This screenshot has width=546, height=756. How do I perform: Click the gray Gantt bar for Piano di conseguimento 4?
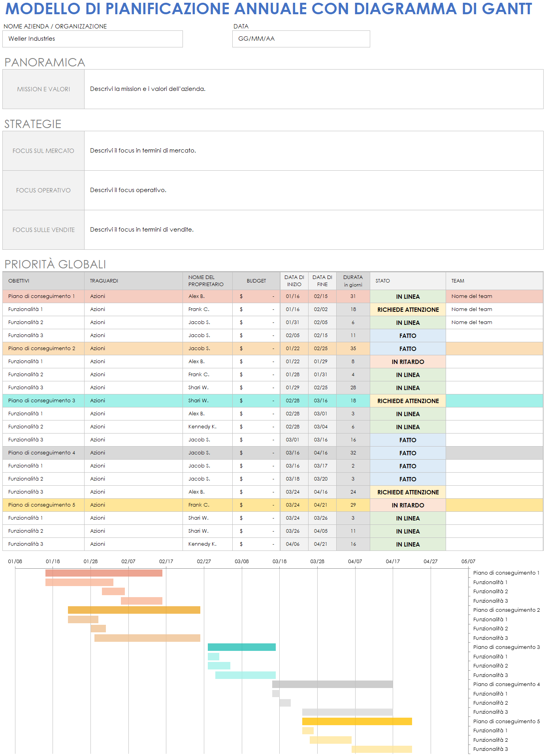coord(332,684)
